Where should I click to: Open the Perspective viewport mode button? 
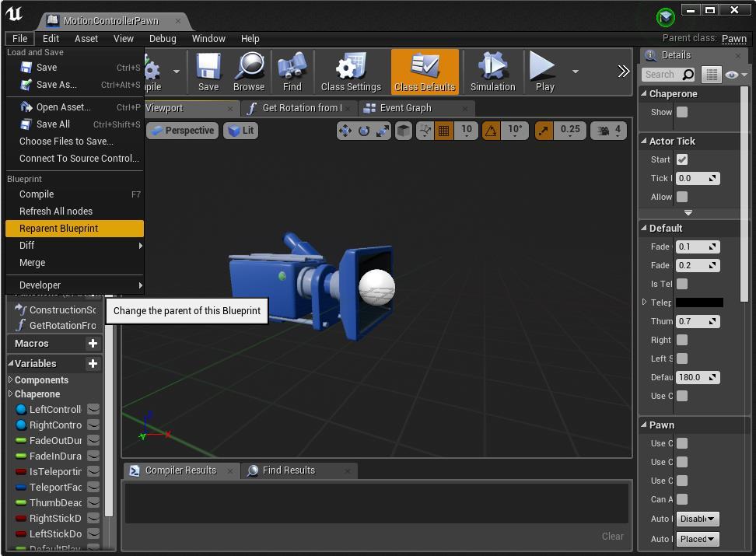pyautogui.click(x=183, y=131)
